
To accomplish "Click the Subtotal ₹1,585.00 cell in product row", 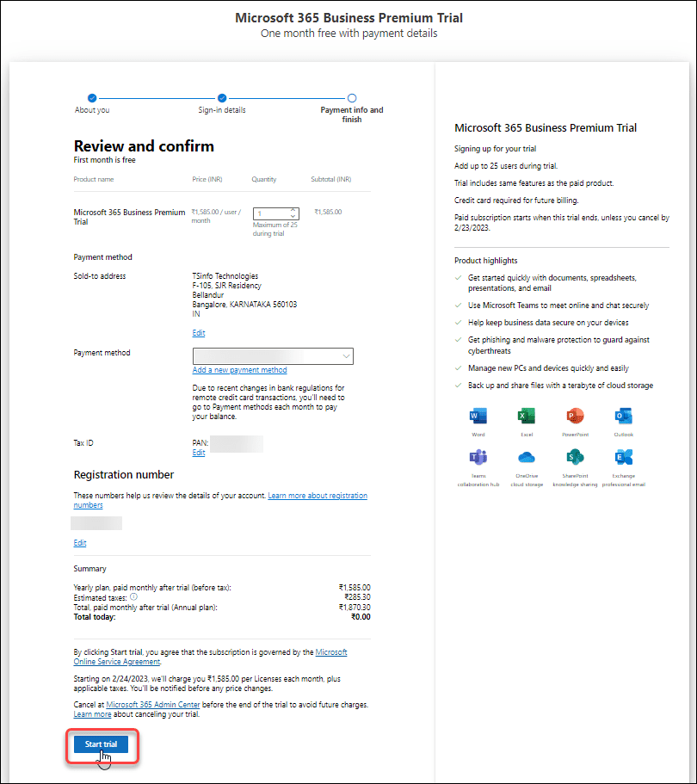I will tap(329, 212).
